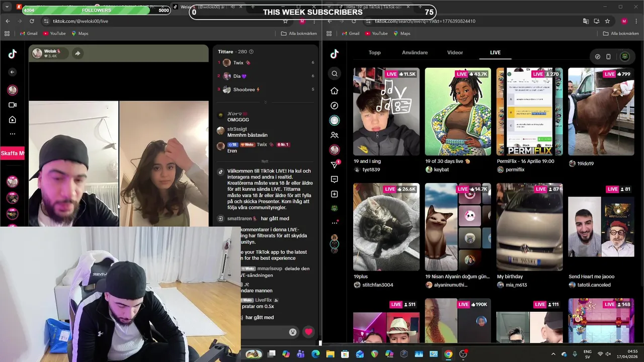Open search icon in right TikTok sidebar
The width and height of the screenshot is (644, 362).
point(335,74)
